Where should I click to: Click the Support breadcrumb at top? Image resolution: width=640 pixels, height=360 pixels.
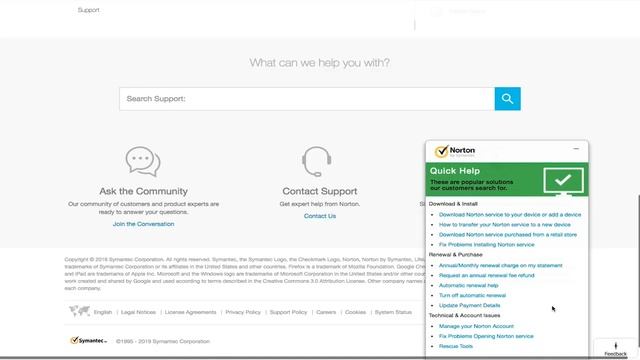coord(89,10)
